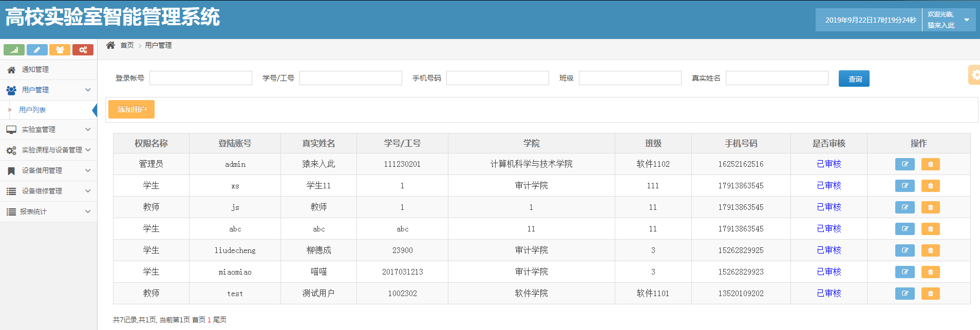Expand the 设备借用管理 chevron
Image resolution: width=980 pixels, height=330 pixels.
coord(88,170)
